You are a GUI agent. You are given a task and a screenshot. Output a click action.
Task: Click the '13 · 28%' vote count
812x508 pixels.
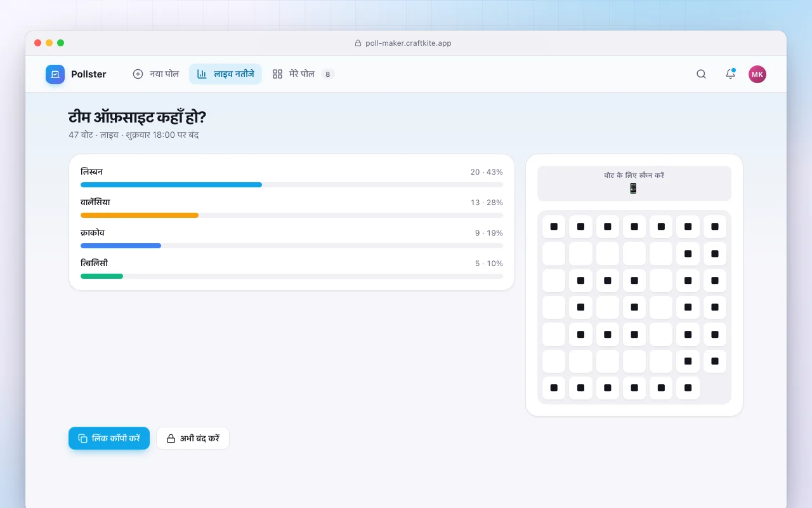[487, 203]
